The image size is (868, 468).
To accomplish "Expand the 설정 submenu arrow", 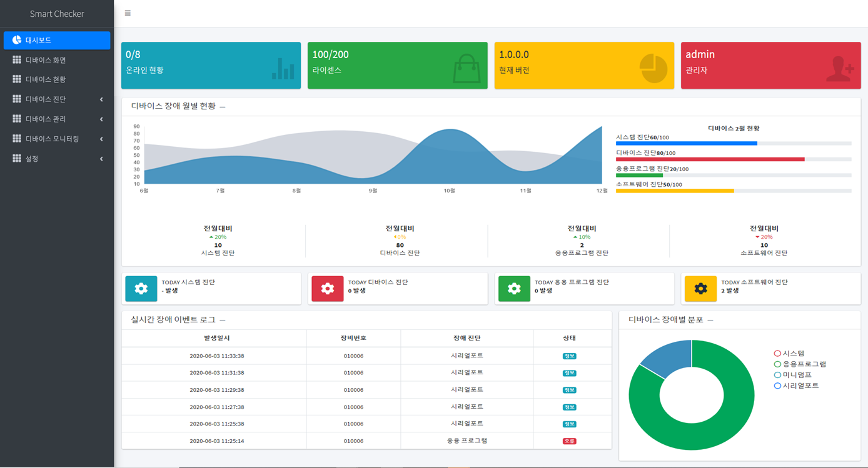I will [x=101, y=159].
